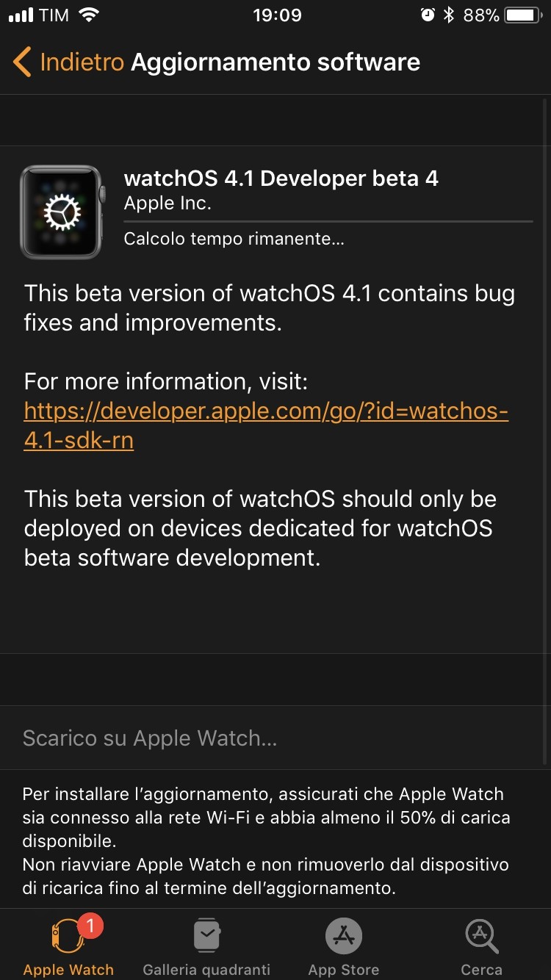Select the Apple Watch tab icon
551x980 pixels.
[x=68, y=937]
